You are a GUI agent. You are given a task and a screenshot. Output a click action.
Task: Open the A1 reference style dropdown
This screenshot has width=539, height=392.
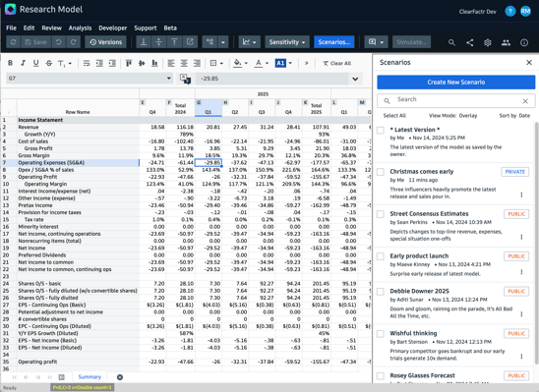click(283, 63)
